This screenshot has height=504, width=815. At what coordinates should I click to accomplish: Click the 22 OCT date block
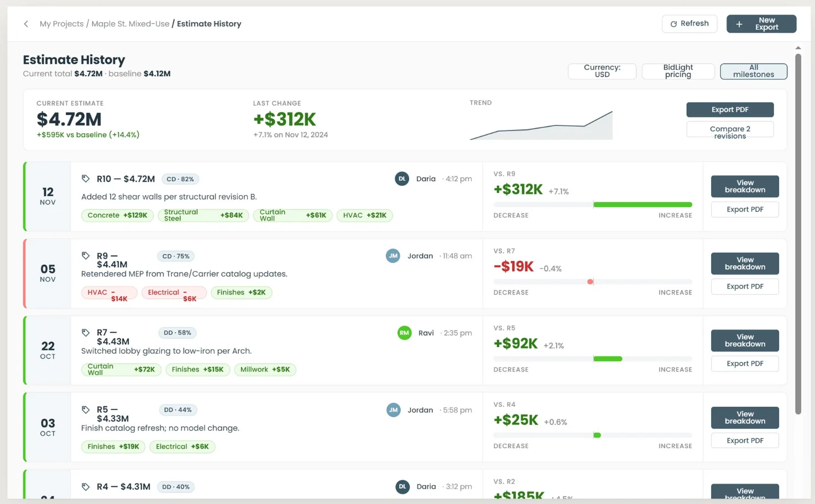tap(48, 350)
